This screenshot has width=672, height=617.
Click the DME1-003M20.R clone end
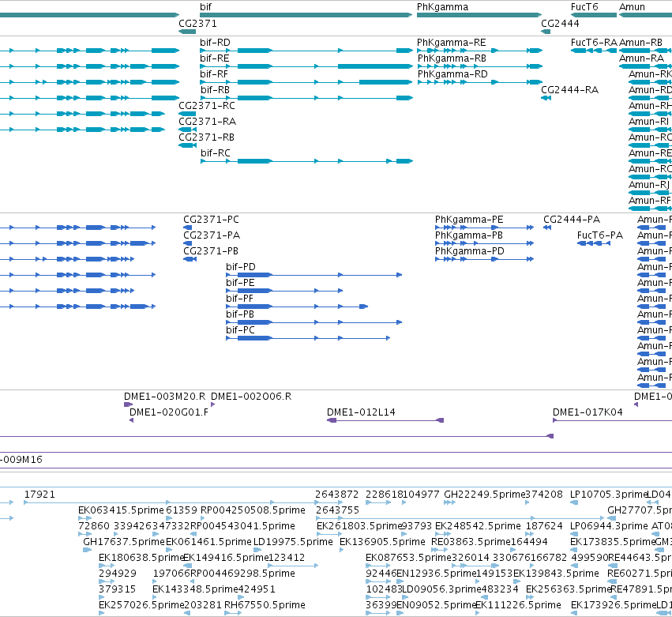pyautogui.click(x=128, y=404)
